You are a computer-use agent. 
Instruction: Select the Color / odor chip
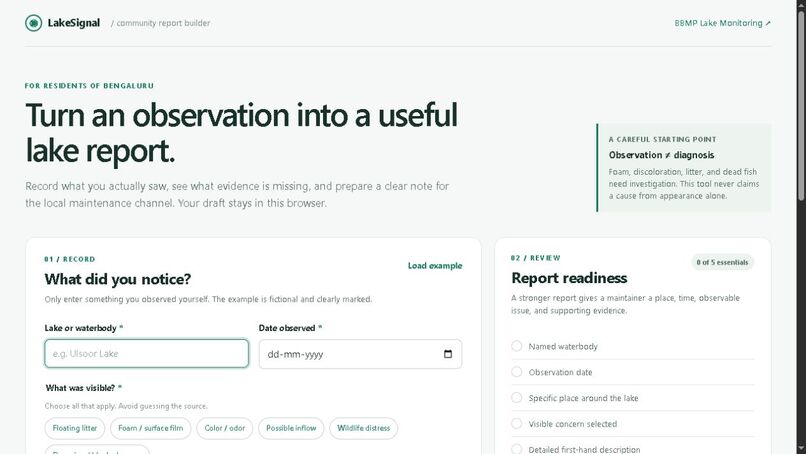pyautogui.click(x=225, y=428)
